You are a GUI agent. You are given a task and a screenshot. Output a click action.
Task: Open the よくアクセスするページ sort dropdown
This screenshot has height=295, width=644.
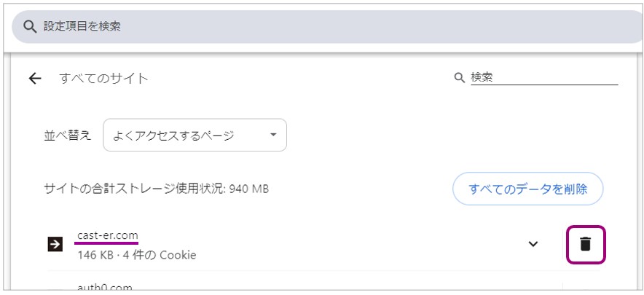click(195, 135)
